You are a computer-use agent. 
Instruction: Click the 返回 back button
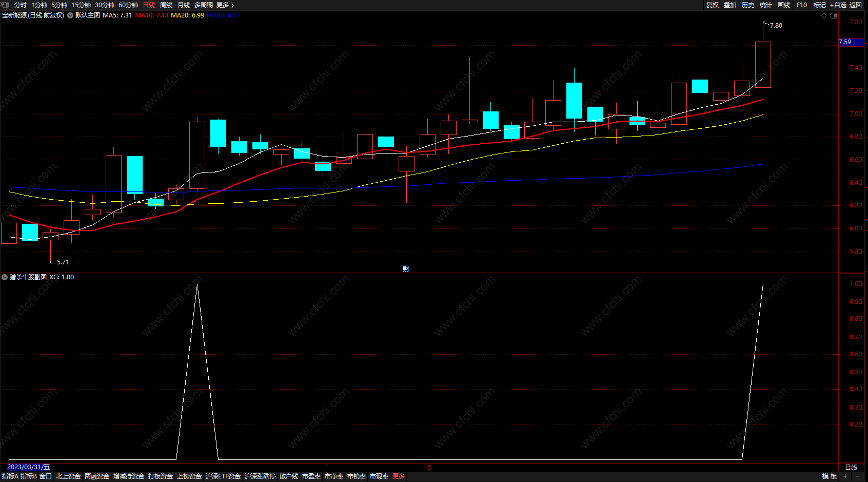pos(856,5)
